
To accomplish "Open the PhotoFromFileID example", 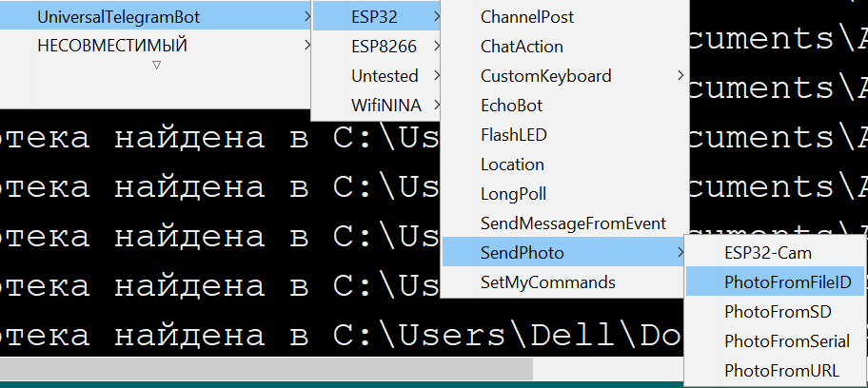I will click(x=787, y=281).
